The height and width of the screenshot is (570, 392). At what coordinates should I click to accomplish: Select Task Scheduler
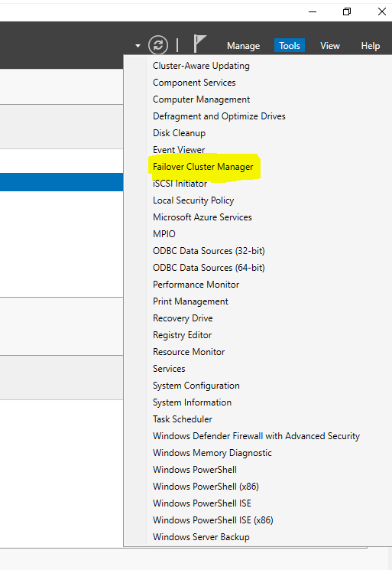point(182,419)
